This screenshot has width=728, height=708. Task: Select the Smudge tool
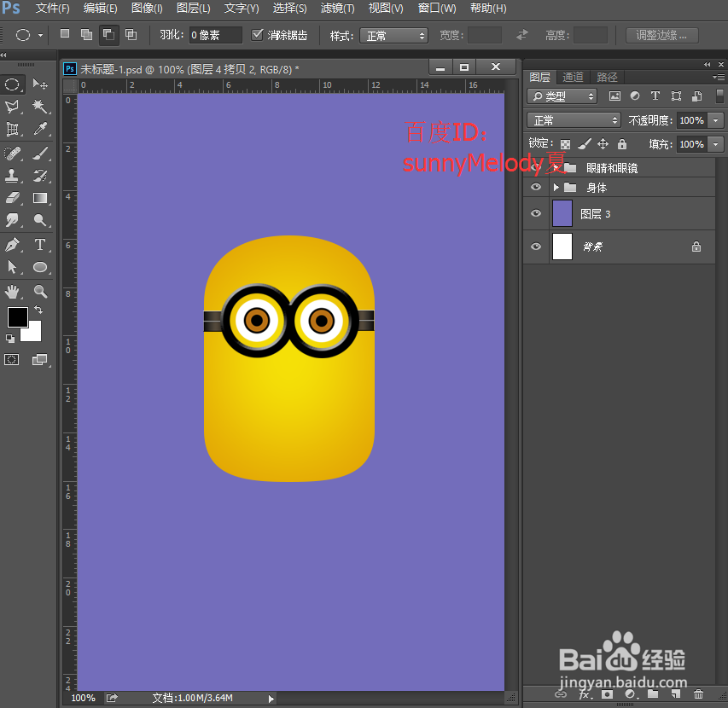tap(12, 220)
